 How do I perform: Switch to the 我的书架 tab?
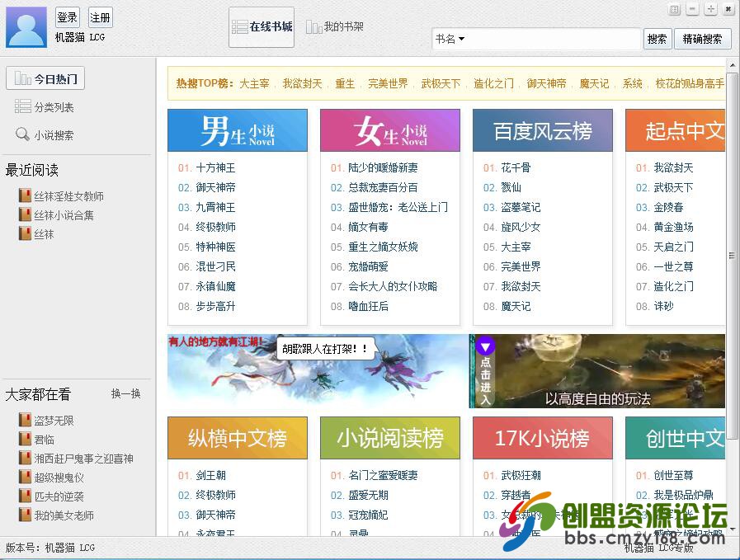pos(335,27)
